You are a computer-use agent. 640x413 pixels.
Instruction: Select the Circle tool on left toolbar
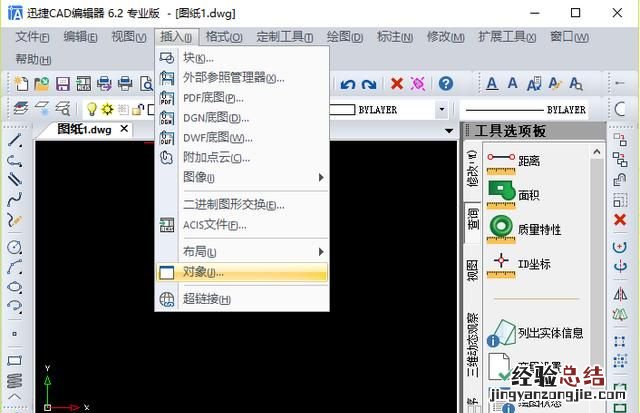pos(15,247)
